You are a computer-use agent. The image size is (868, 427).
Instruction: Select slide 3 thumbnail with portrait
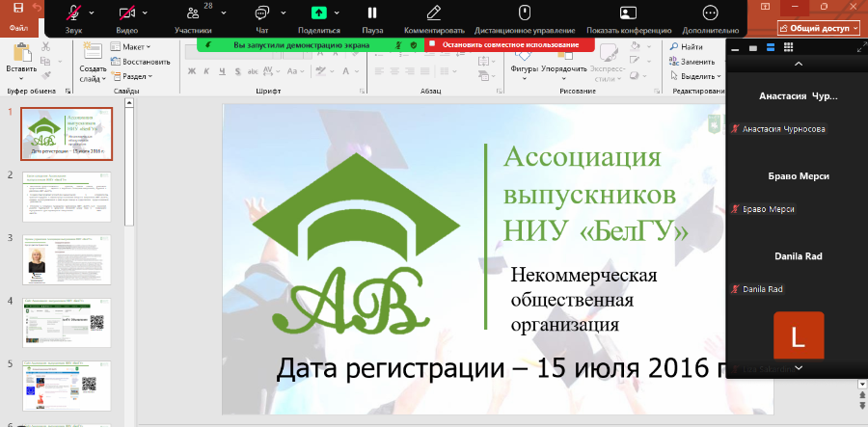(67, 260)
